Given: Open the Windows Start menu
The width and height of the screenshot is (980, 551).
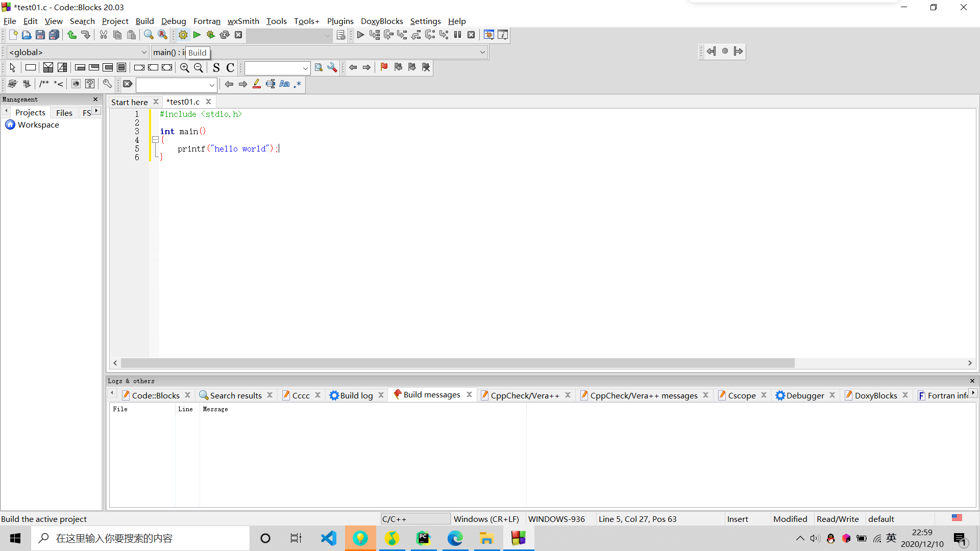Looking at the screenshot, I should (15, 538).
